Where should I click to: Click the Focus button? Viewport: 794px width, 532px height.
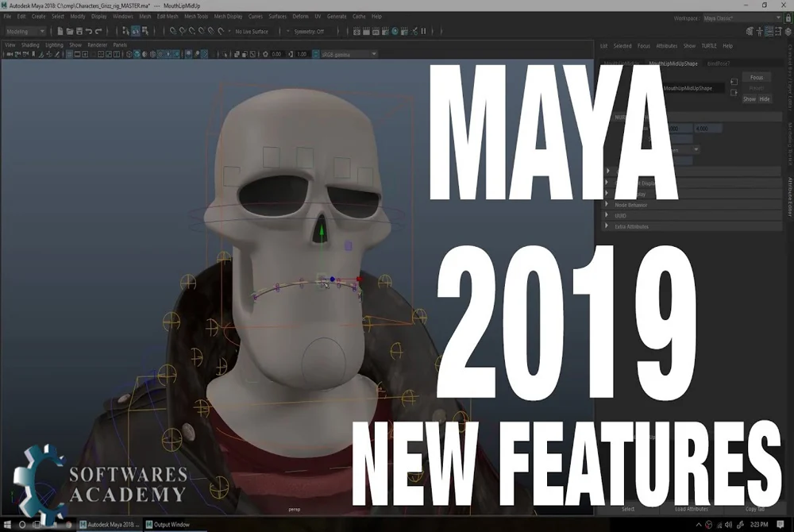pos(757,78)
